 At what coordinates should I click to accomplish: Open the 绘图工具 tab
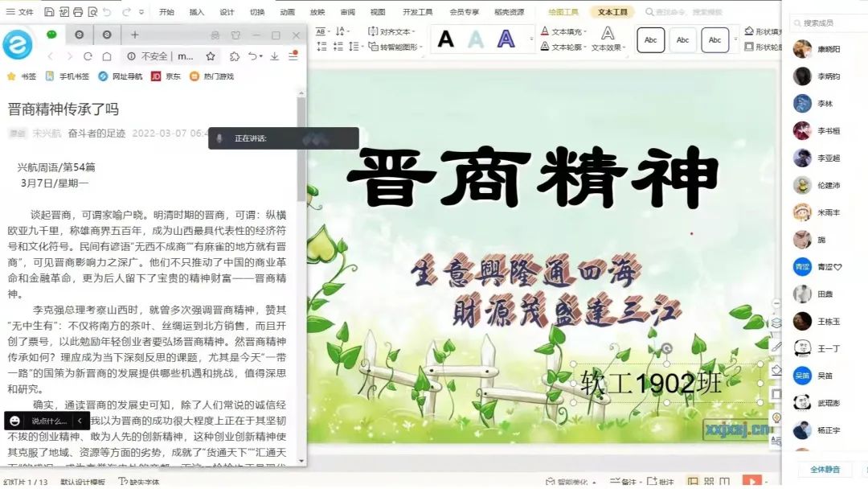563,11
